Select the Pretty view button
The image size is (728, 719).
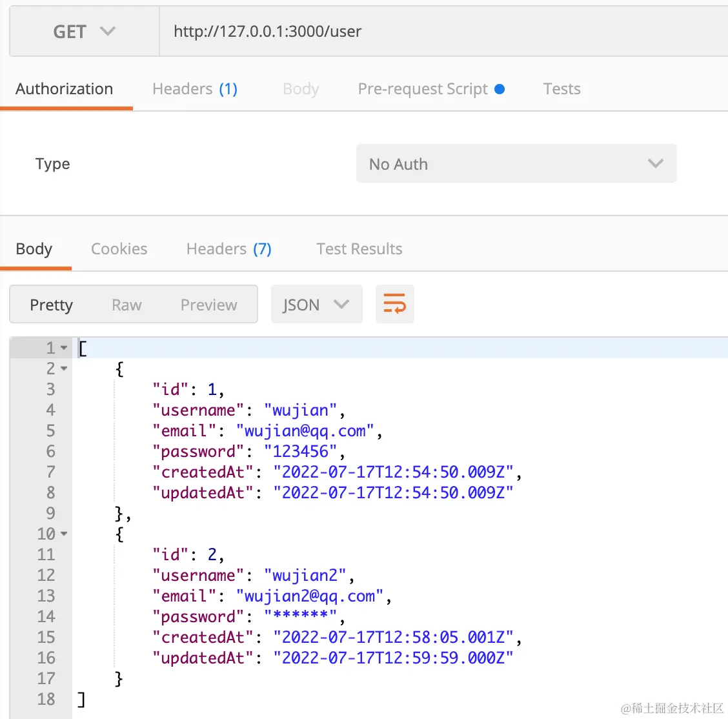coord(52,305)
